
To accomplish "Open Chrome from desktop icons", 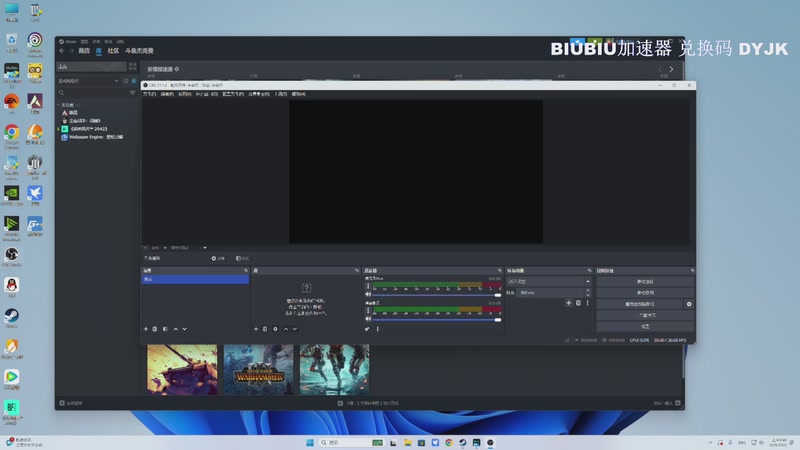I will pyautogui.click(x=11, y=135).
